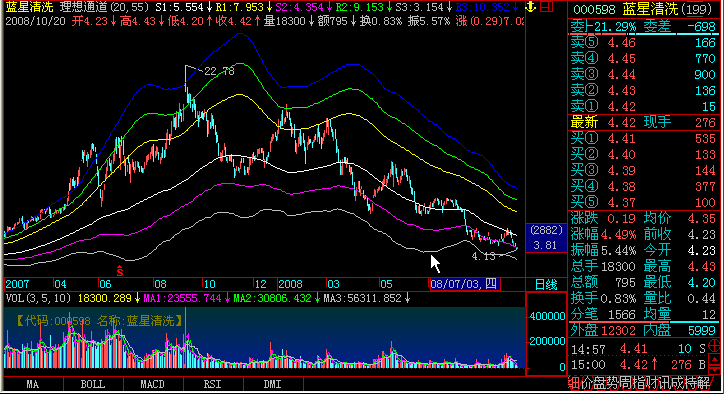The width and height of the screenshot is (724, 394).
Task: Open the 盘 tab in the bottom right
Action: coord(600,383)
